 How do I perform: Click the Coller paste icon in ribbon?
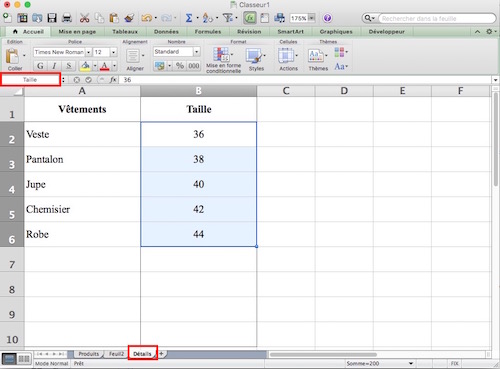pos(13,56)
